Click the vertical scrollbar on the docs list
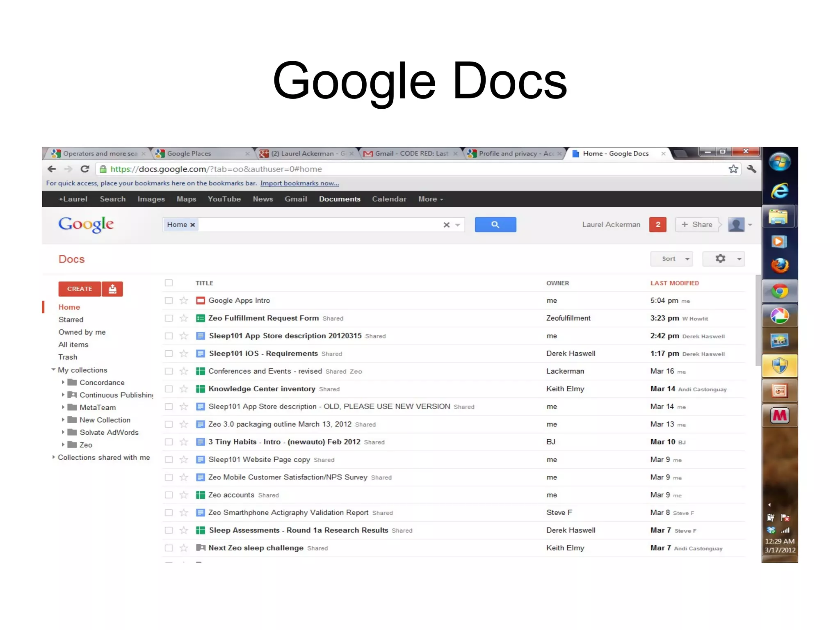The height and width of the screenshot is (630, 840). click(x=758, y=320)
